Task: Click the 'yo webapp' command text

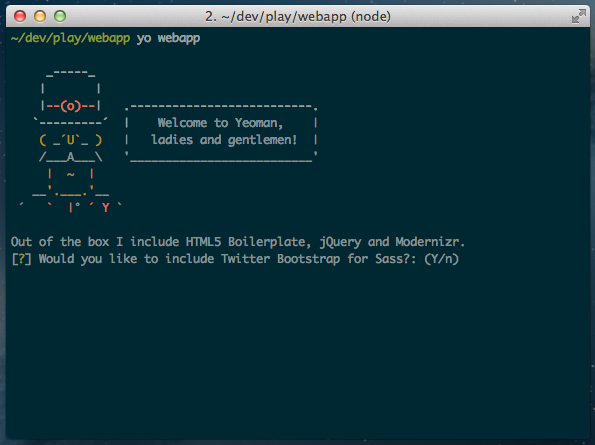Action: [x=168, y=38]
